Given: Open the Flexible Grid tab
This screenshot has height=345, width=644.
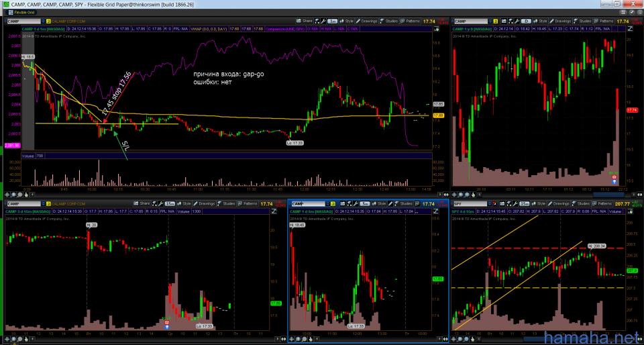Looking at the screenshot, I should pyautogui.click(x=22, y=12).
